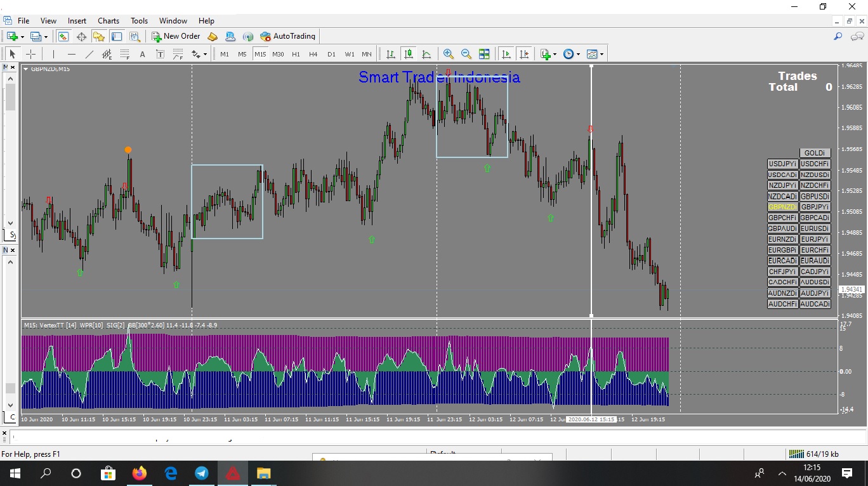This screenshot has height=486, width=868.
Task: Zoom out on the chart
Action: coord(466,54)
